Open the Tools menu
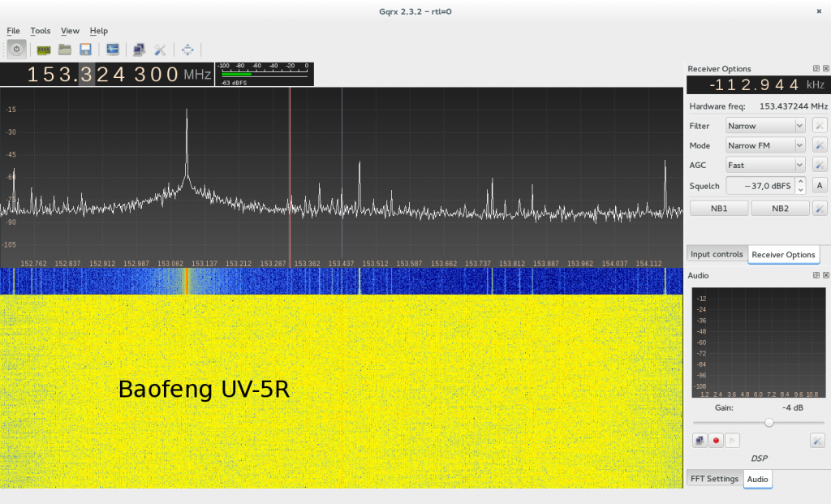The image size is (831, 504). point(41,31)
